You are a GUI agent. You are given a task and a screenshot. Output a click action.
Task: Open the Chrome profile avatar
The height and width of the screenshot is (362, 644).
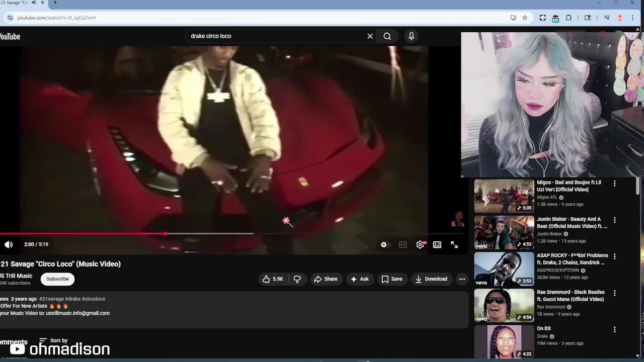[x=620, y=18]
